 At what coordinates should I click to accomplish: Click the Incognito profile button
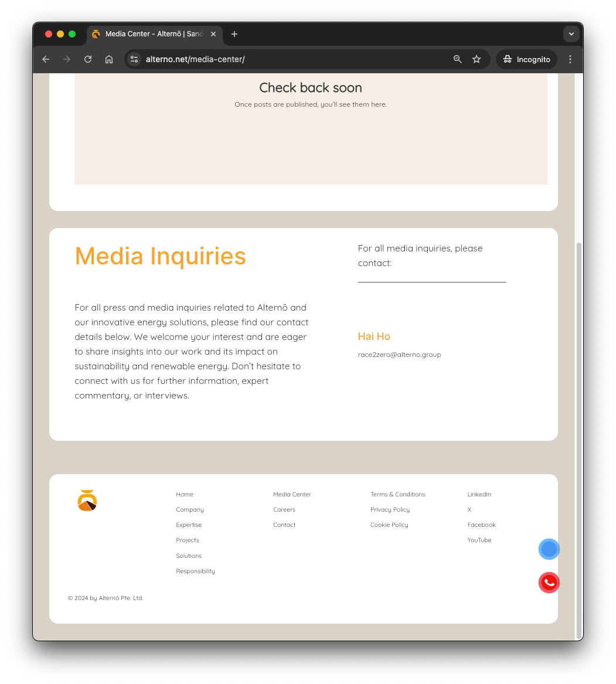(x=527, y=59)
